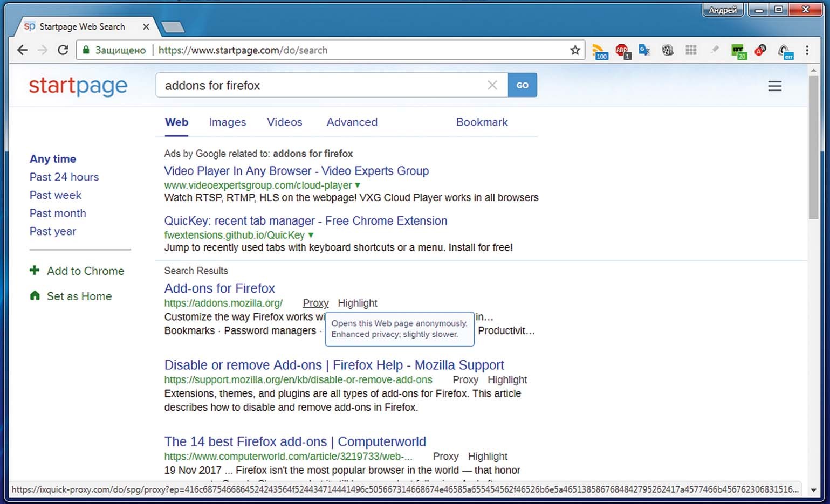Reload the current page
Viewport: 830px width, 504px height.
coord(63,50)
